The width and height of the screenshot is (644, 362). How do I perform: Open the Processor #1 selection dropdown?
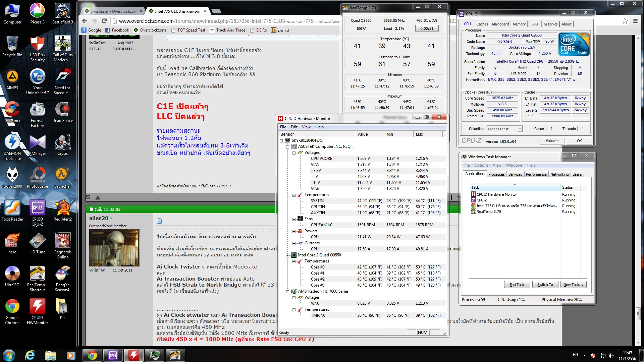coord(520,129)
